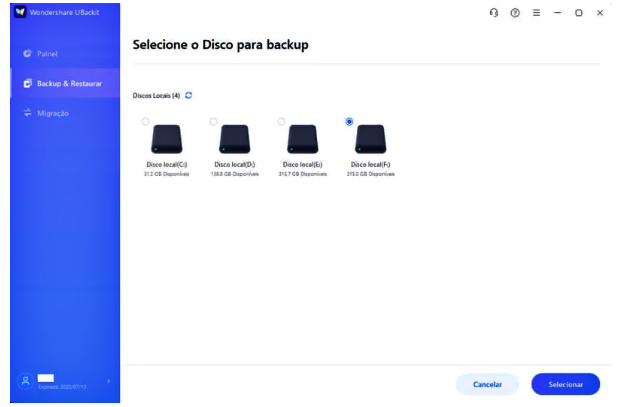Viewport: 627px width, 407px height.
Task: Open the headset support icon
Action: click(x=494, y=13)
